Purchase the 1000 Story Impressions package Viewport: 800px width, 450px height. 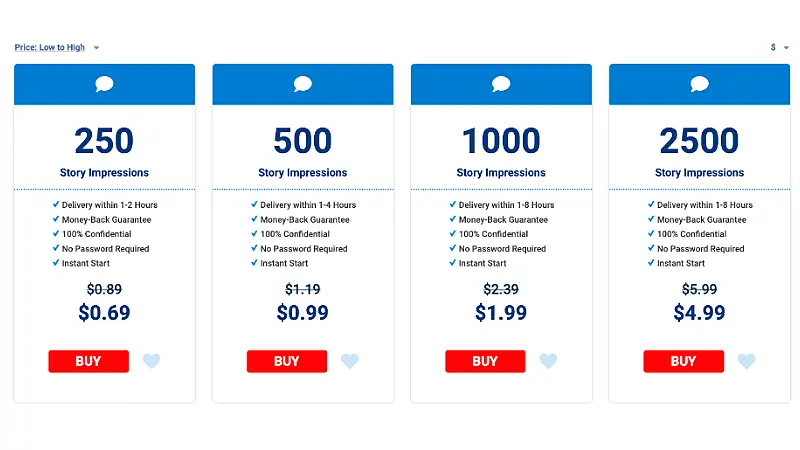coord(485,361)
